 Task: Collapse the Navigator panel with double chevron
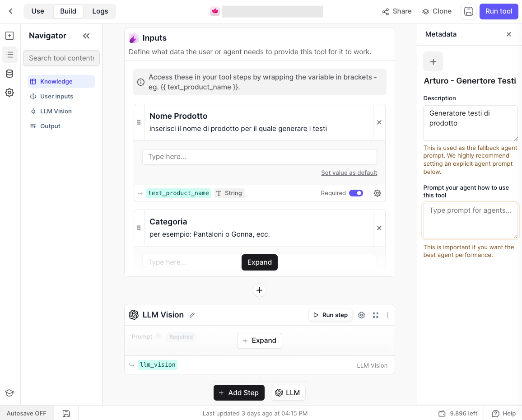[86, 36]
